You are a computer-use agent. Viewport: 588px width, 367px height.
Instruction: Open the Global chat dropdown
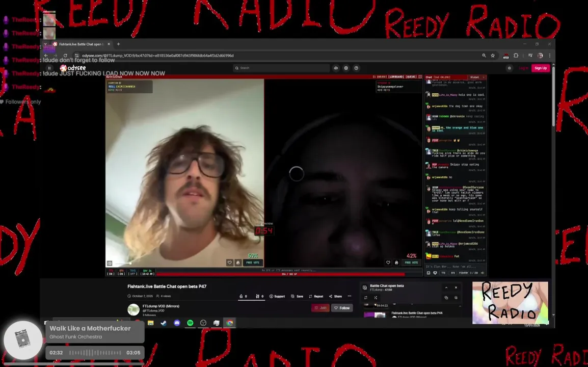click(477, 77)
